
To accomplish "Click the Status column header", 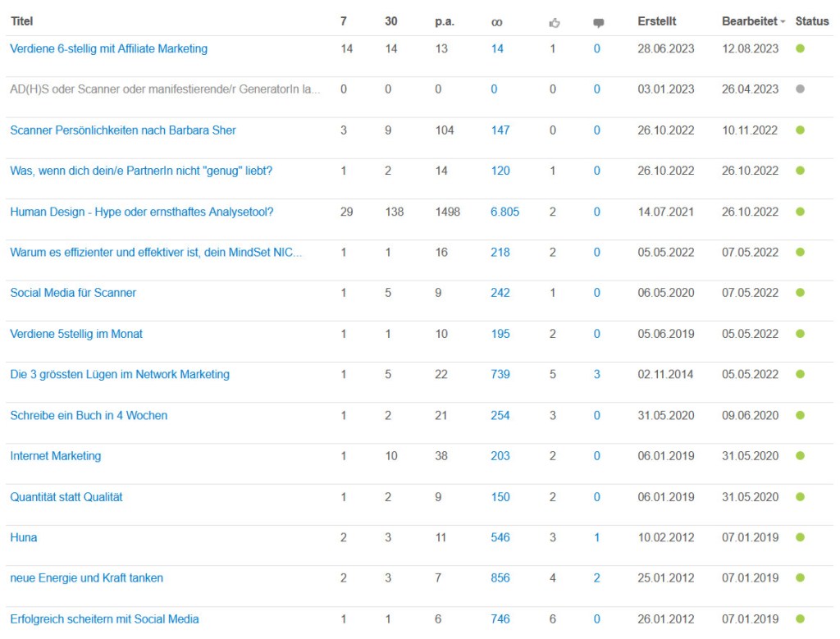I will (x=812, y=21).
